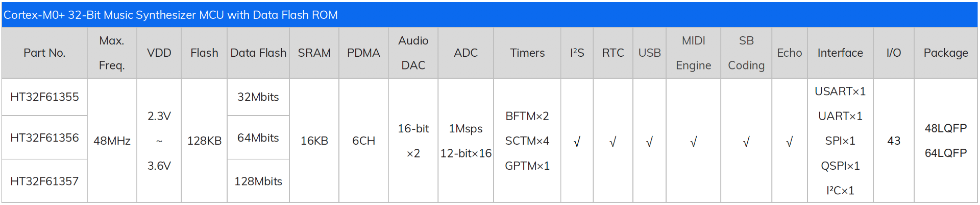Click the Part No. column header
Viewport: 980px width, 205px height.
coord(44,53)
